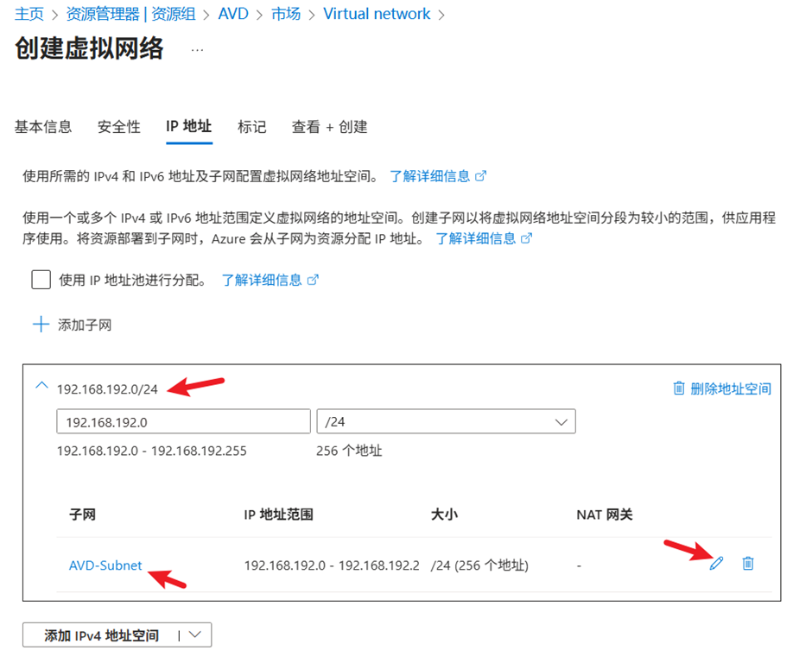Screen dimensions: 812x663
Task: Navigate to 市场 breadcrumb link
Action: (286, 14)
